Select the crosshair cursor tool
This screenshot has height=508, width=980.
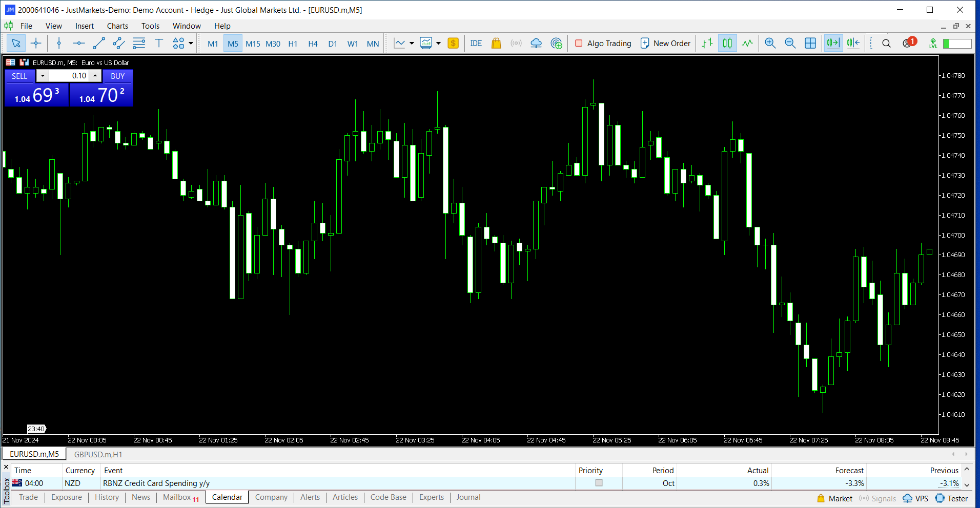coord(36,44)
